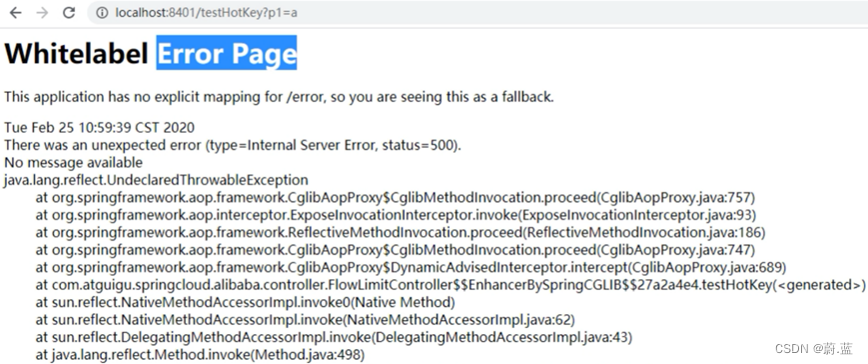Click the Method.java:498 stack line
The height and width of the screenshot is (364, 868).
[201, 355]
